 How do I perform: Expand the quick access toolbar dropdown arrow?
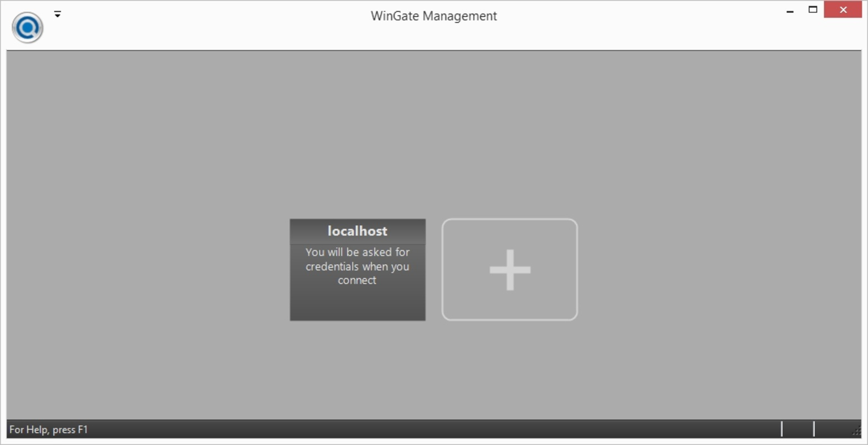point(57,14)
